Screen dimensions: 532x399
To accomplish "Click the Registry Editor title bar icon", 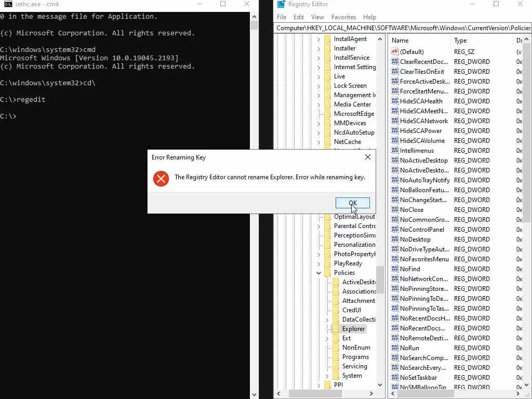I will click(x=281, y=4).
